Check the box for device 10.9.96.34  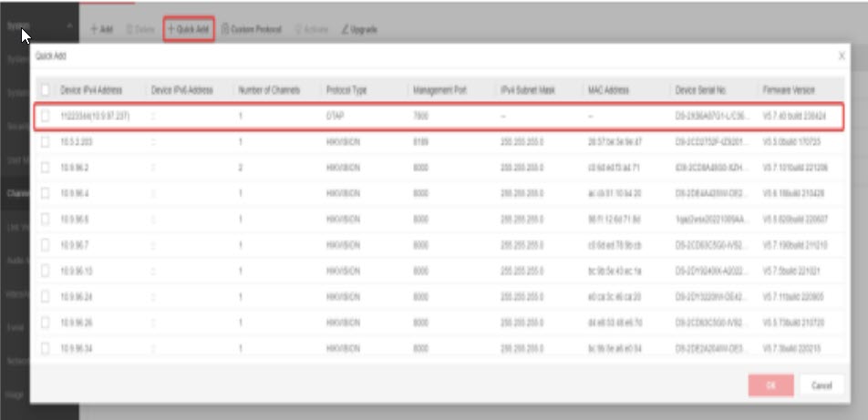click(x=45, y=347)
